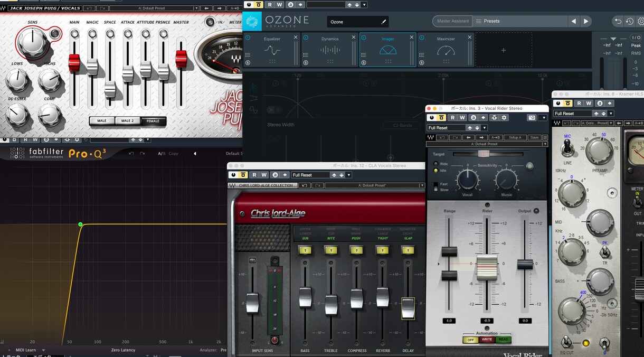The width and height of the screenshot is (644, 357).
Task: Select the MALE voice type in JJP Vocals
Action: coord(102,121)
